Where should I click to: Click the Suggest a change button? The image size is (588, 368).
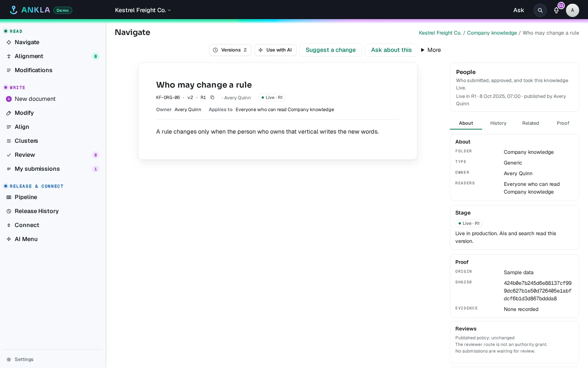coord(330,50)
